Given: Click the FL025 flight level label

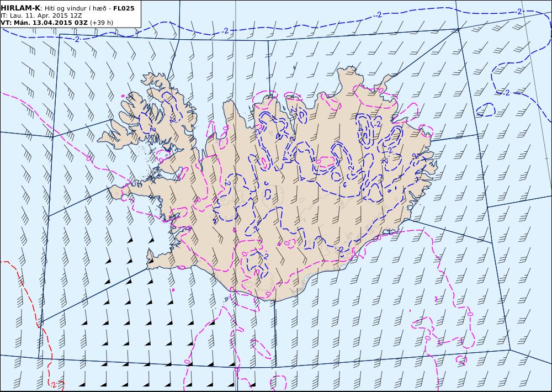Looking at the screenshot, I should coord(124,8).
